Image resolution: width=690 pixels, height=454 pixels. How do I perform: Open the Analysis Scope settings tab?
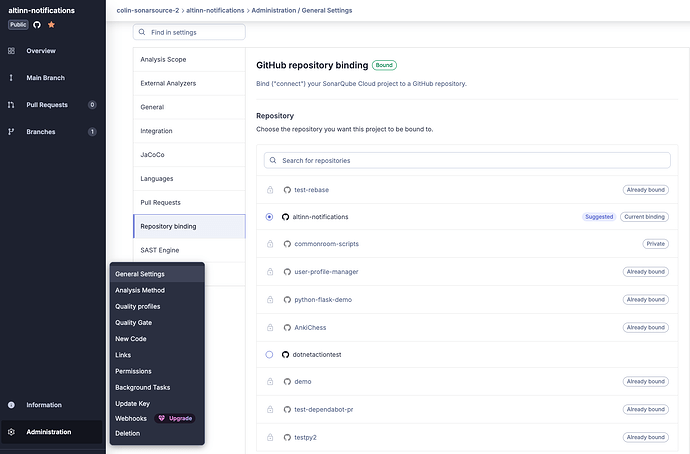coord(163,59)
